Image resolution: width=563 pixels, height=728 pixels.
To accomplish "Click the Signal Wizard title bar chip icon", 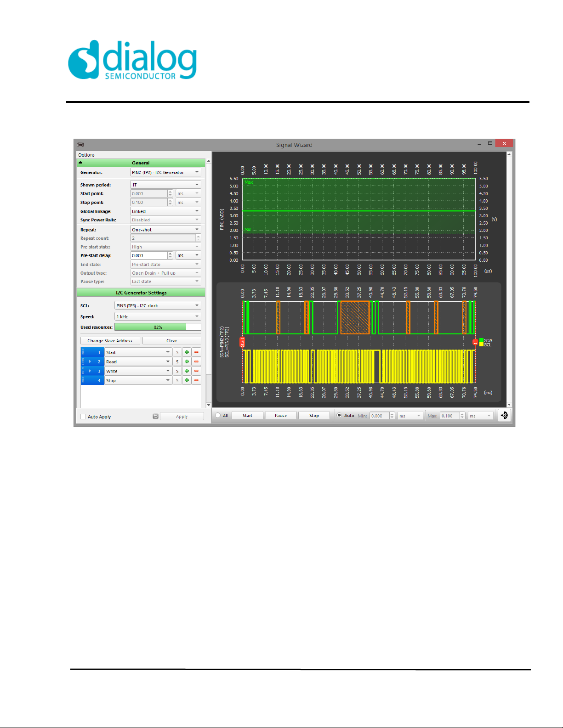I will click(81, 145).
